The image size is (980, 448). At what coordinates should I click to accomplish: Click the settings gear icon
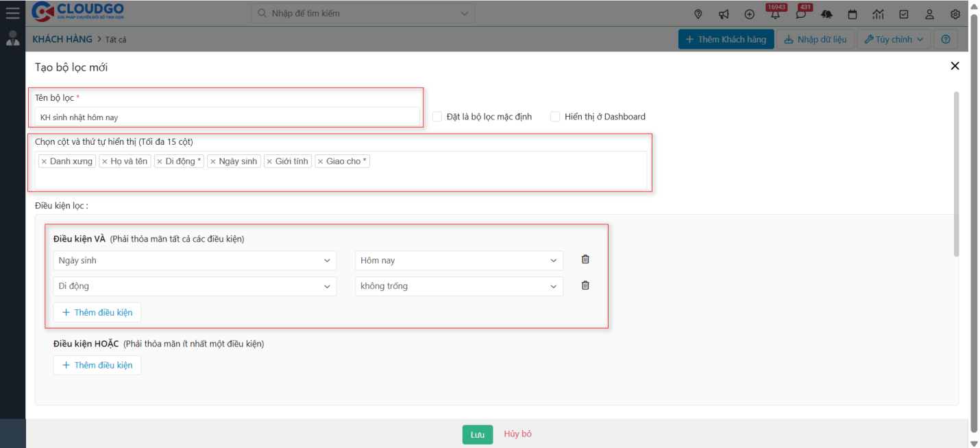(955, 14)
